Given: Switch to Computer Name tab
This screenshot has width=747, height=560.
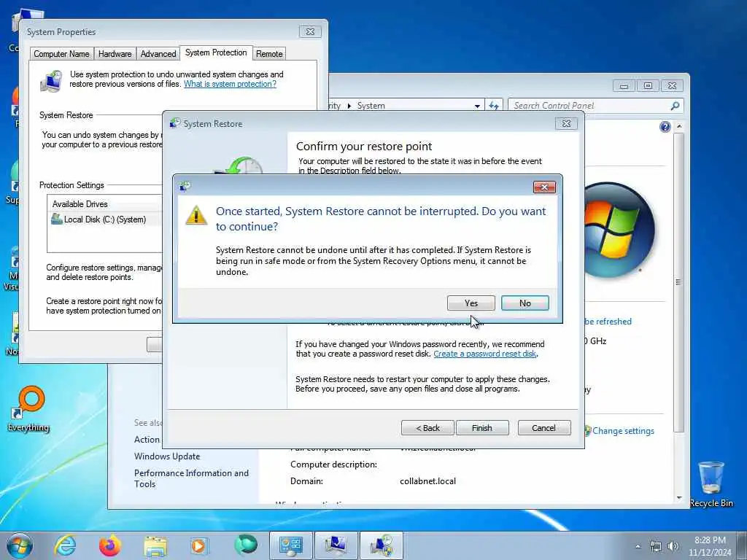Looking at the screenshot, I should coord(61,54).
